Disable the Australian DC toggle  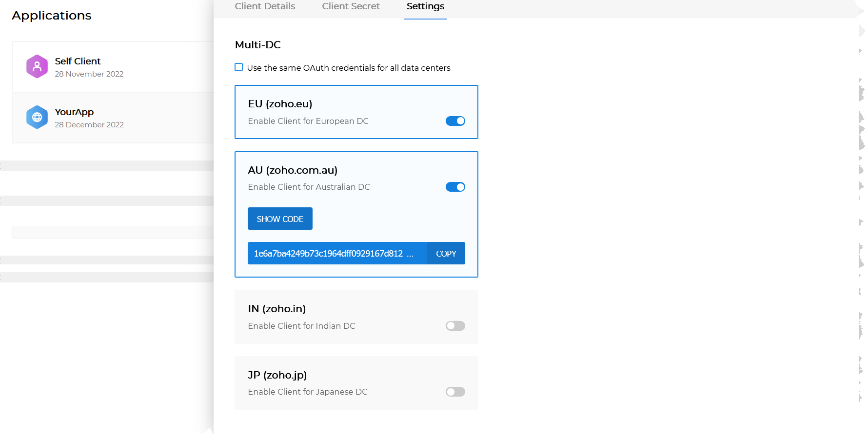(x=455, y=186)
